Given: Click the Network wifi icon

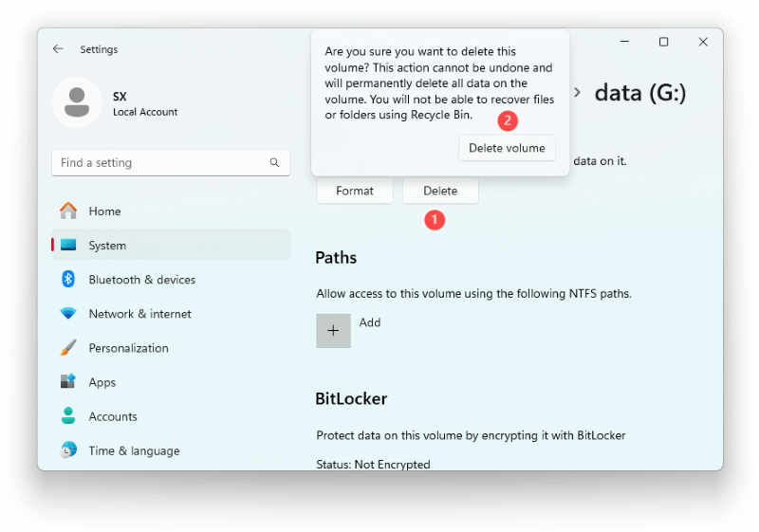Looking at the screenshot, I should click(68, 313).
